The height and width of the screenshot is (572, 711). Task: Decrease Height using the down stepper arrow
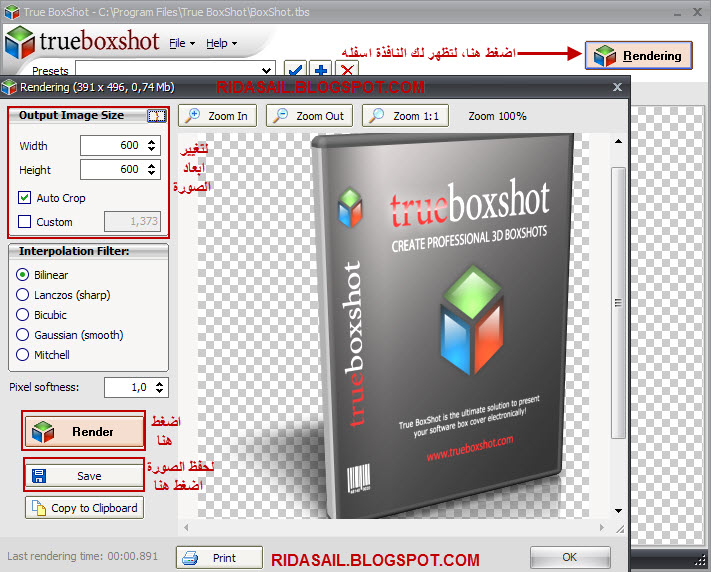(151, 173)
